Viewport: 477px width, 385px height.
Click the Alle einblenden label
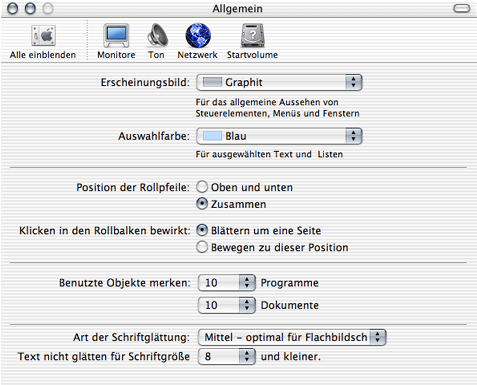(x=43, y=55)
